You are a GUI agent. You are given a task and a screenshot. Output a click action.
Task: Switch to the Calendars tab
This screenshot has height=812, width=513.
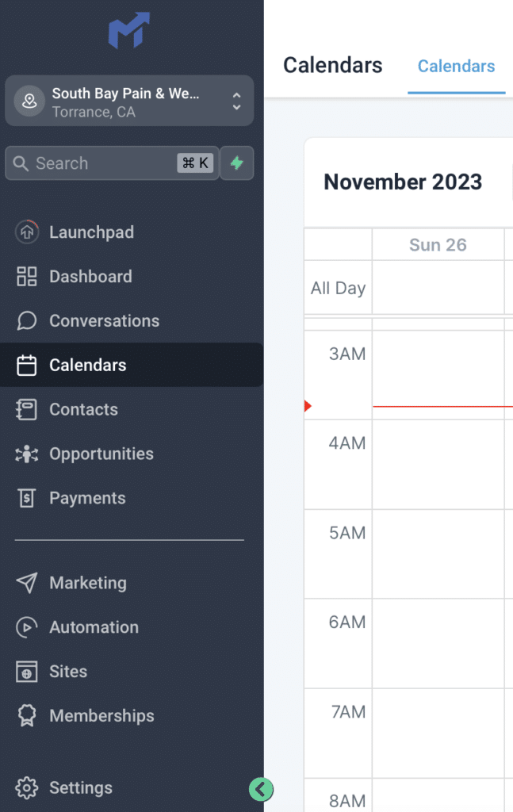tap(456, 67)
